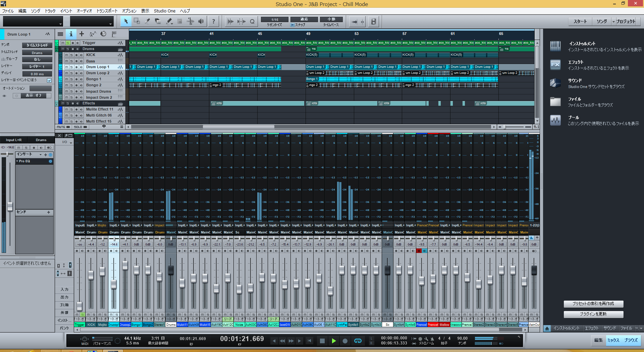Screen dimensions: 644x352
Task: Open the marker track flag icon
Action: 114,34
